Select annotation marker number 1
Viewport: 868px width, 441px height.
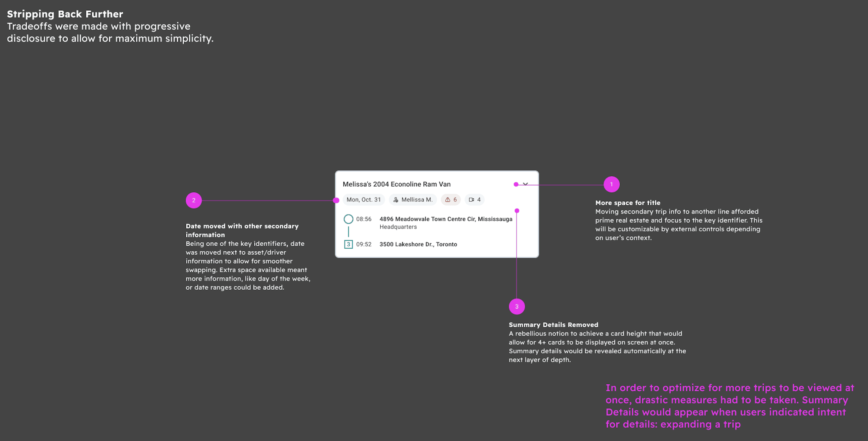(611, 184)
